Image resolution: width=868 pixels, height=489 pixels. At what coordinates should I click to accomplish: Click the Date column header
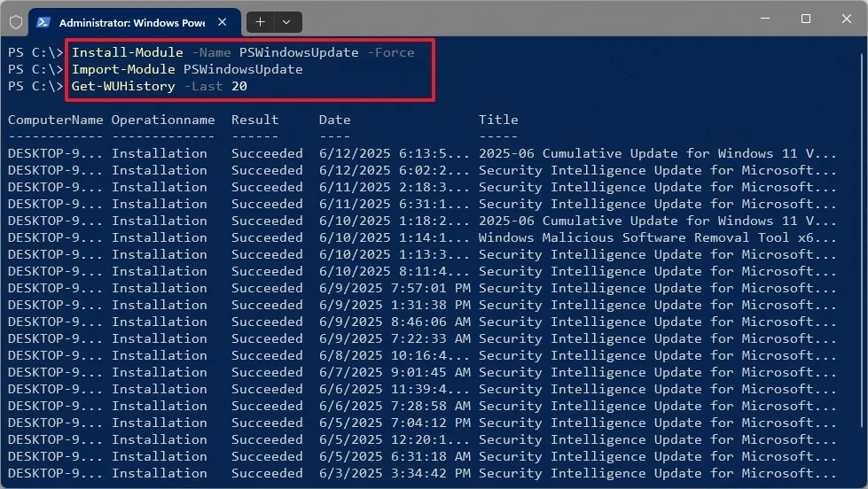tap(335, 120)
